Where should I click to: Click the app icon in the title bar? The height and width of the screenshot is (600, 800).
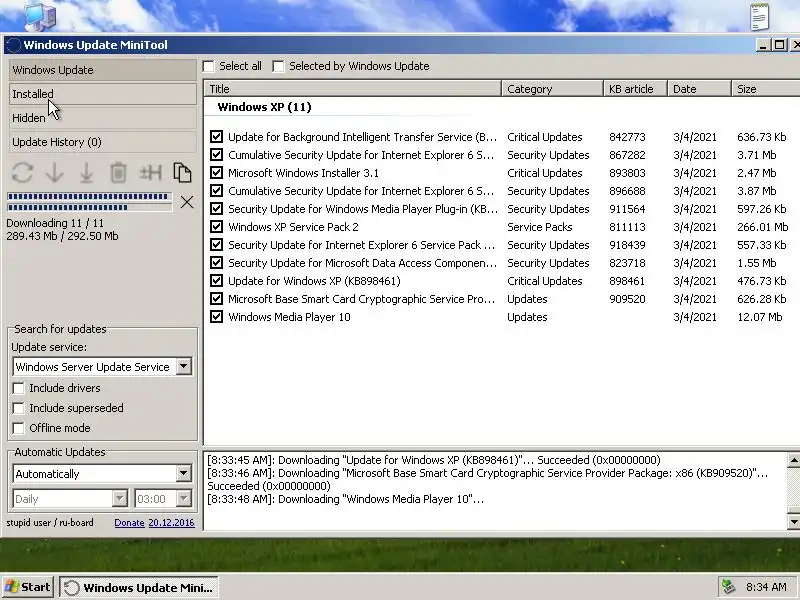(x=14, y=45)
